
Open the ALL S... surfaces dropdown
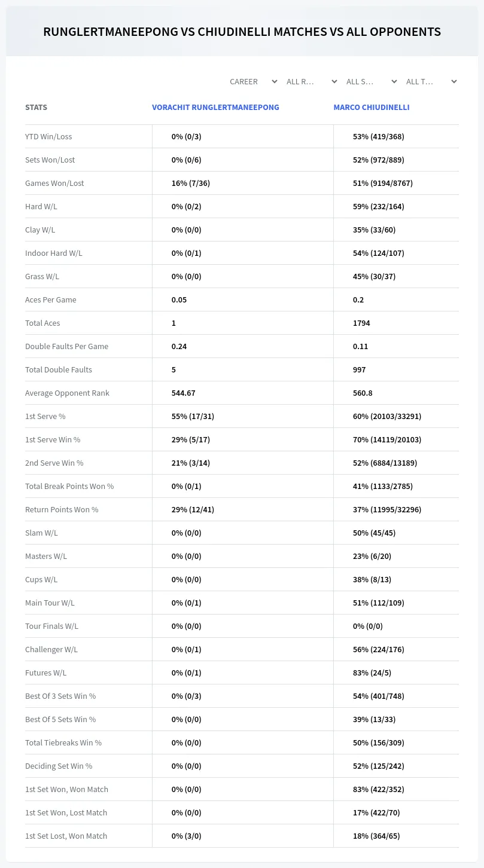(x=370, y=81)
